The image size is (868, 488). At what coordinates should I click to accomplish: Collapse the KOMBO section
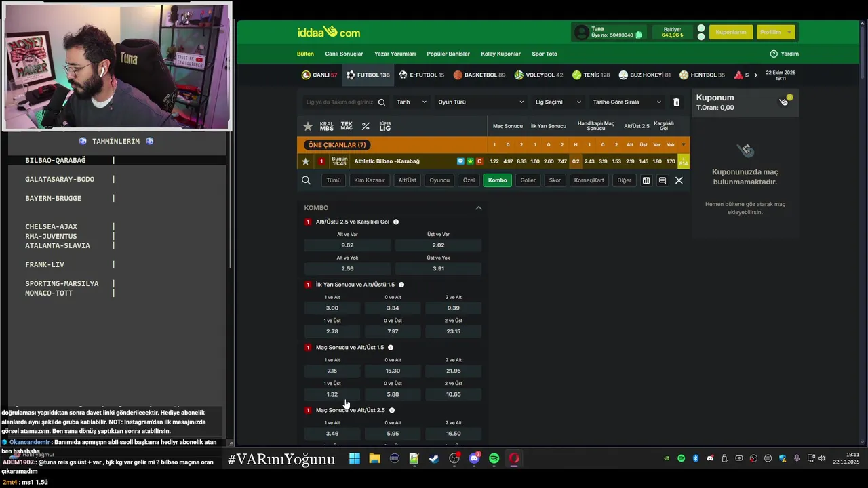coord(478,208)
